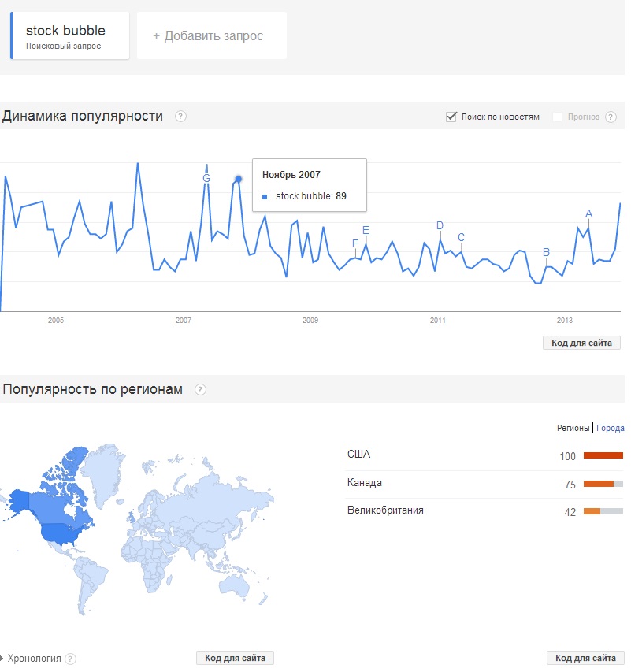This screenshot has height=672, width=631.
Task: Click Код для сайта below trend chart
Action: (581, 343)
